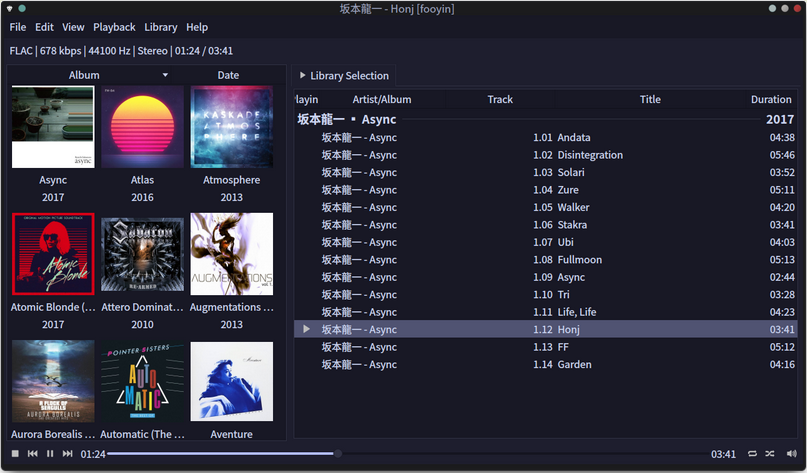The height and width of the screenshot is (473, 807).
Task: Click the total time 03:41 label in the seek bar
Action: (723, 454)
